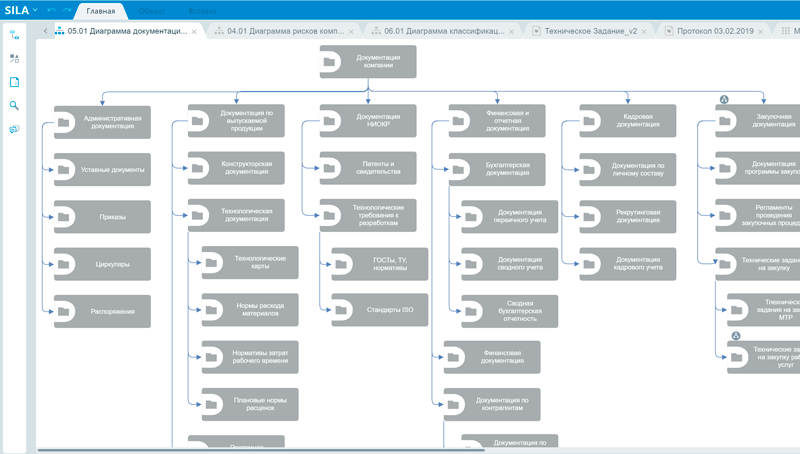
Task: Open the SILA application menu dropdown
Action: click(x=21, y=10)
